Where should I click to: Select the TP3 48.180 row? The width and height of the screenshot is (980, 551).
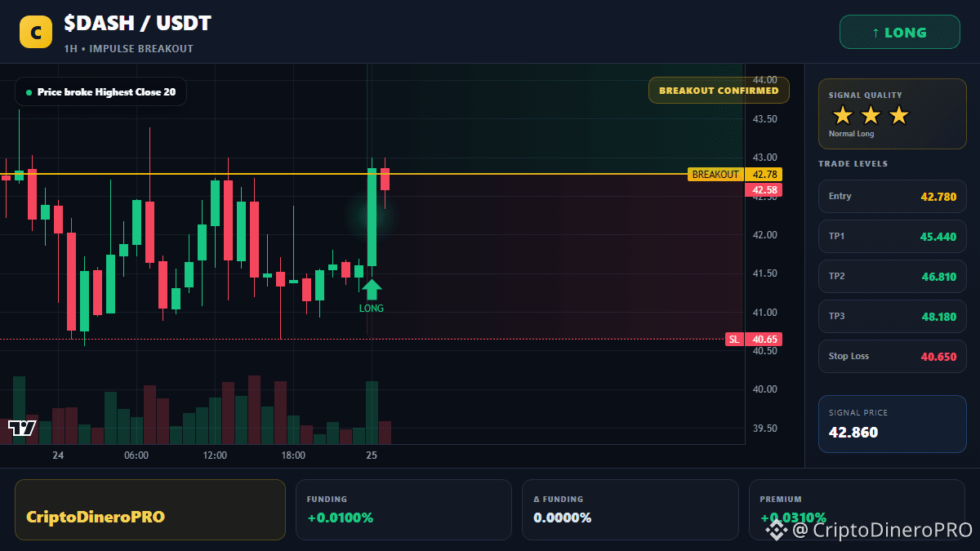(x=893, y=317)
